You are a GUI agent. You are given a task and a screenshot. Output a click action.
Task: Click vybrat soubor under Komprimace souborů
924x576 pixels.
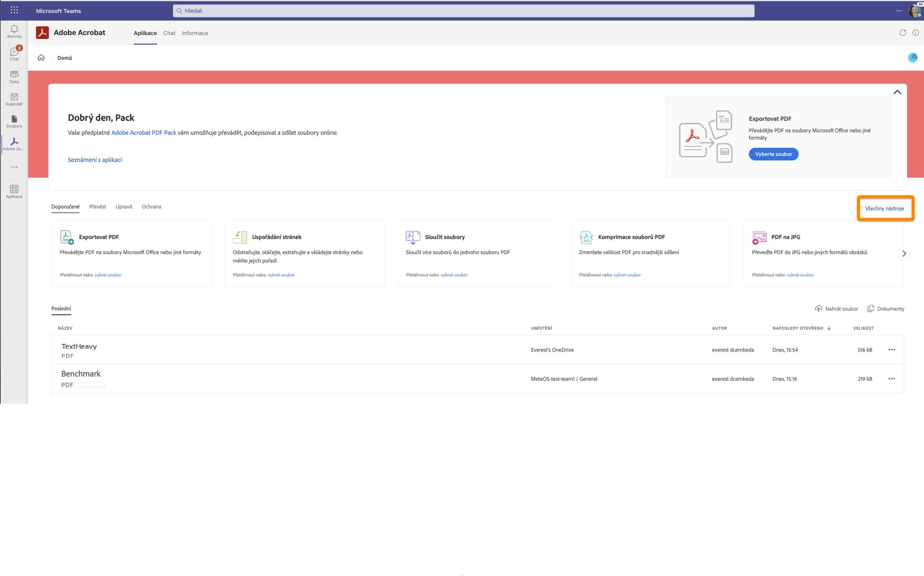coord(627,275)
